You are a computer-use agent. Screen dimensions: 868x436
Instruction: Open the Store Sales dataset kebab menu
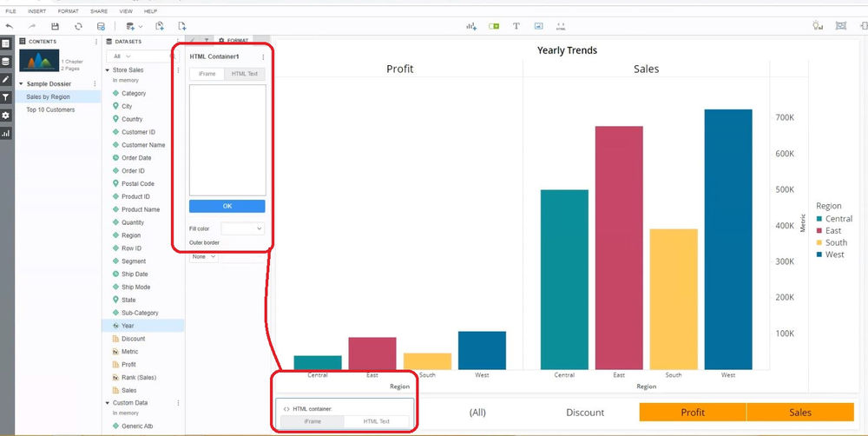(x=178, y=70)
